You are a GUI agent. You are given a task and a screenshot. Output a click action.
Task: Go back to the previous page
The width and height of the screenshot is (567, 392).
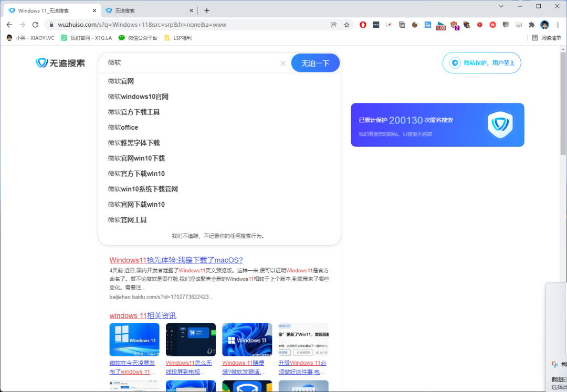tap(9, 25)
